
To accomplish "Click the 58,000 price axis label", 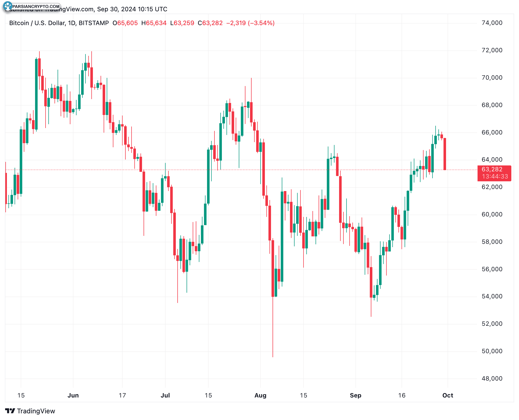I will point(492,242).
